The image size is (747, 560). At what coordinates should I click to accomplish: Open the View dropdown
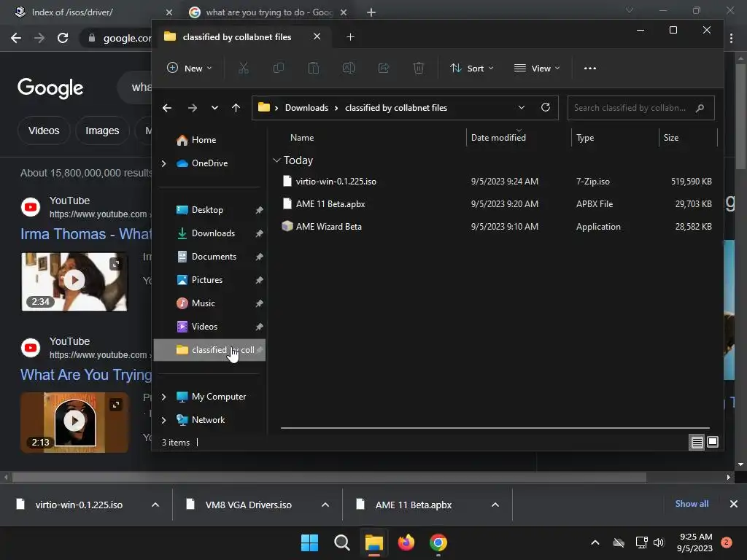537,68
